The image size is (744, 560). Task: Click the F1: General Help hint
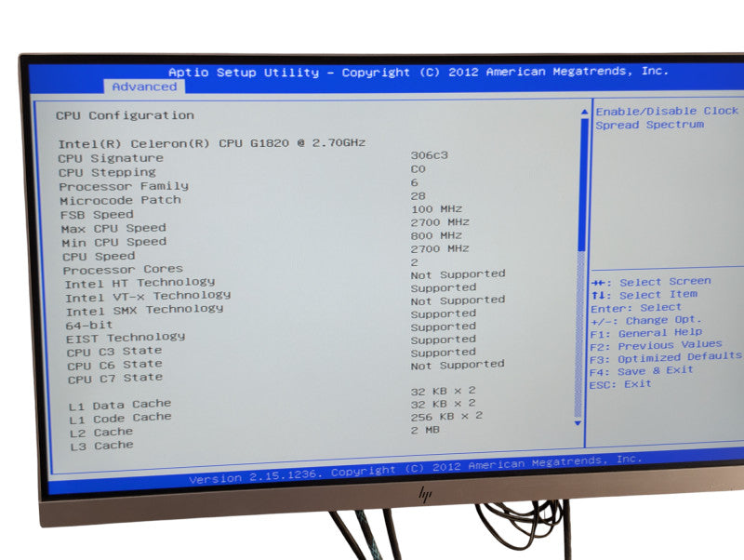coord(646,333)
